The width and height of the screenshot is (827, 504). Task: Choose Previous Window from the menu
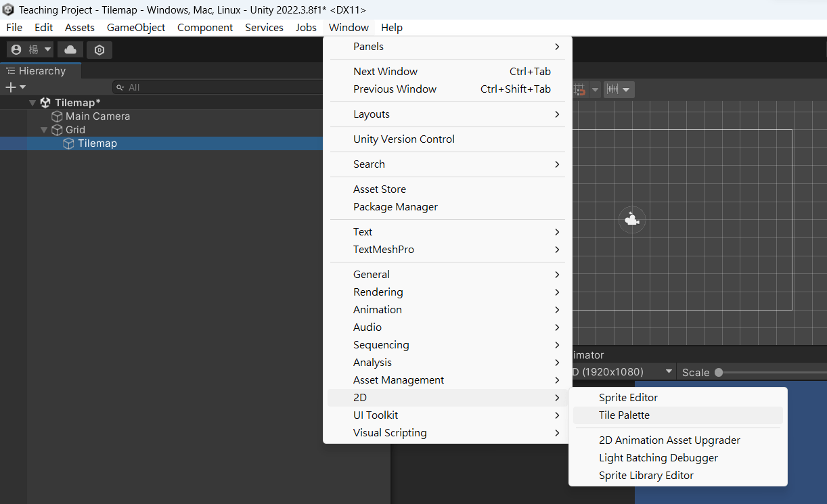click(448, 89)
